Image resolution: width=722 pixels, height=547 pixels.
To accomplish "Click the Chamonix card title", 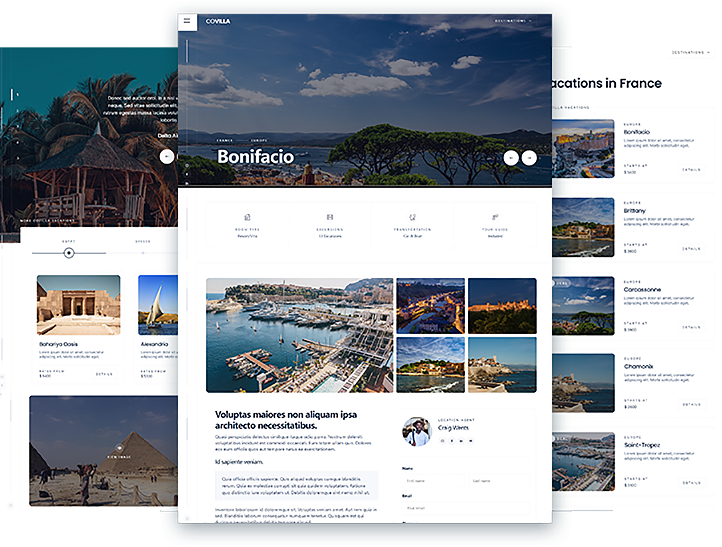I will (x=638, y=367).
